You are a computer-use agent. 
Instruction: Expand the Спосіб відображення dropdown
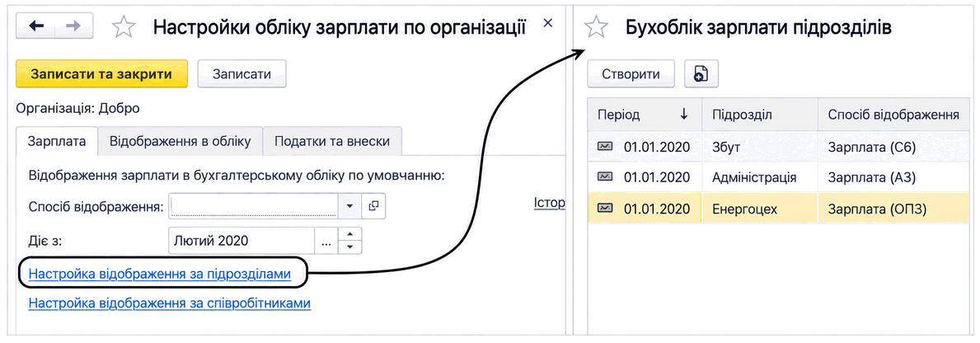350,205
